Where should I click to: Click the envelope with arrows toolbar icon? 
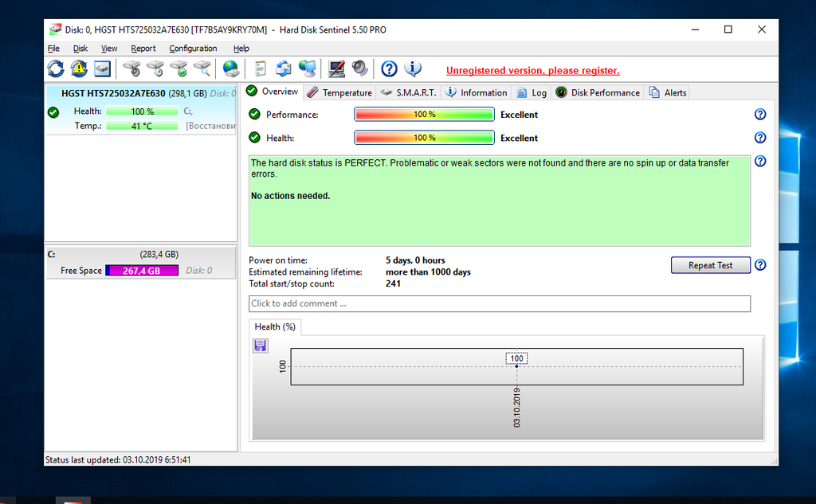click(284, 68)
